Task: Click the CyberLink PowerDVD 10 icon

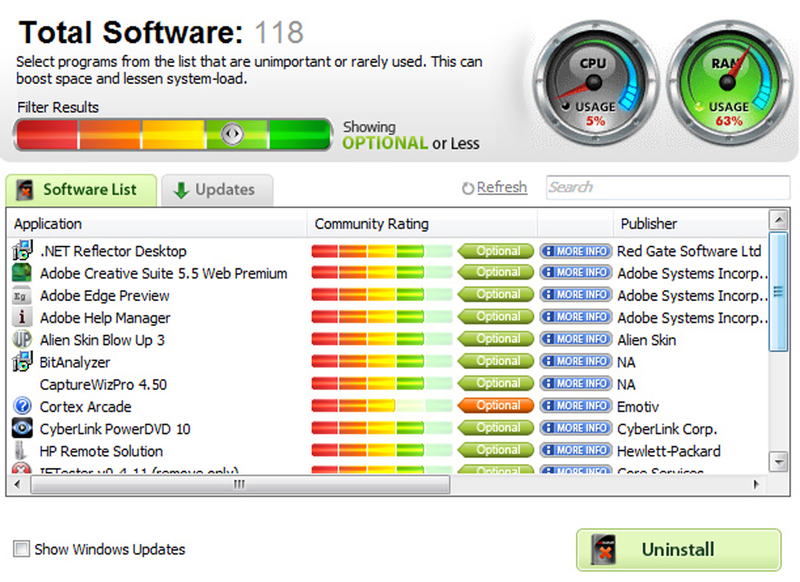Action: [x=22, y=428]
